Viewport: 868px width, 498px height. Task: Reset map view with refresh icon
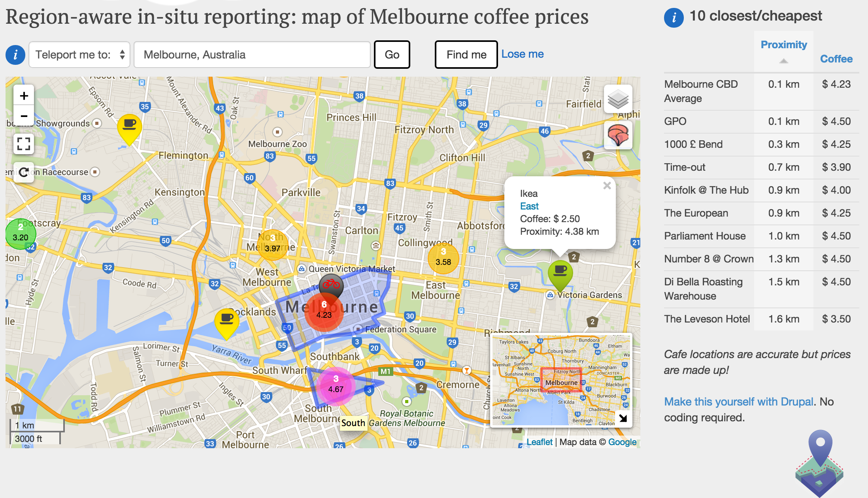24,172
